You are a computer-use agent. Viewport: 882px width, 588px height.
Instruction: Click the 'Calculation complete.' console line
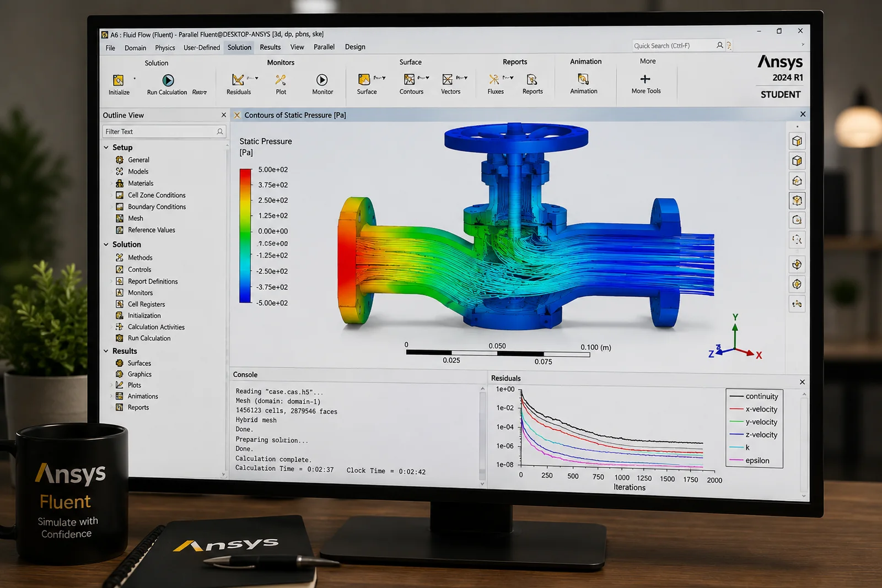tap(273, 459)
